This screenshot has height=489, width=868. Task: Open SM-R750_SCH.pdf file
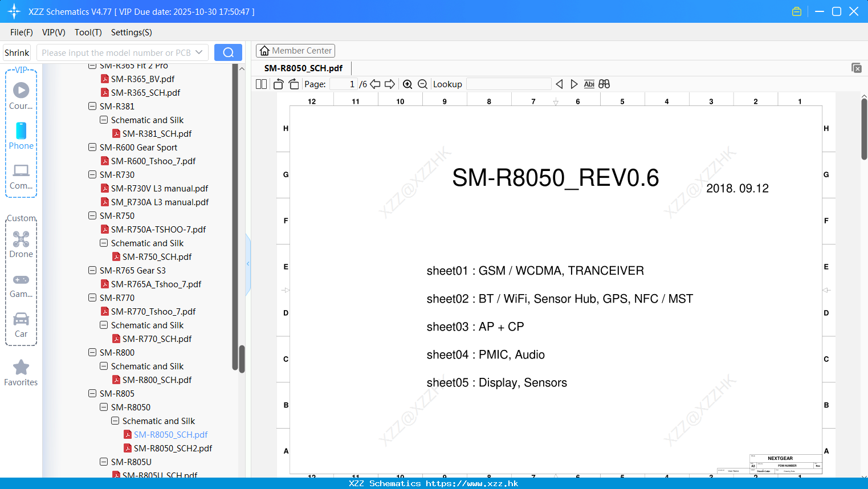[157, 256]
